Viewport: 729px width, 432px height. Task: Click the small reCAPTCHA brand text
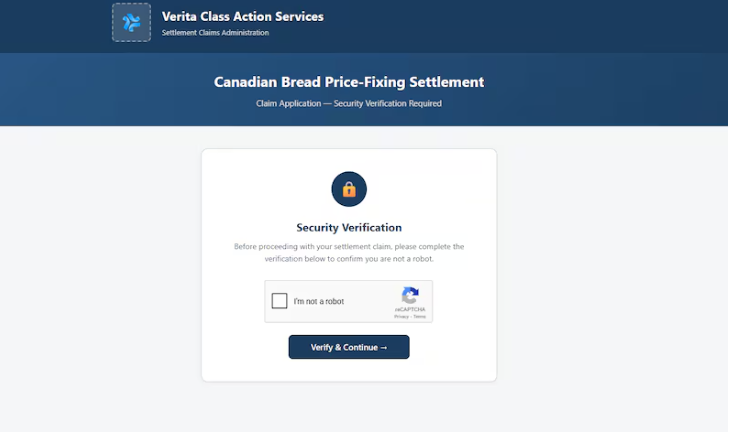[410, 310]
